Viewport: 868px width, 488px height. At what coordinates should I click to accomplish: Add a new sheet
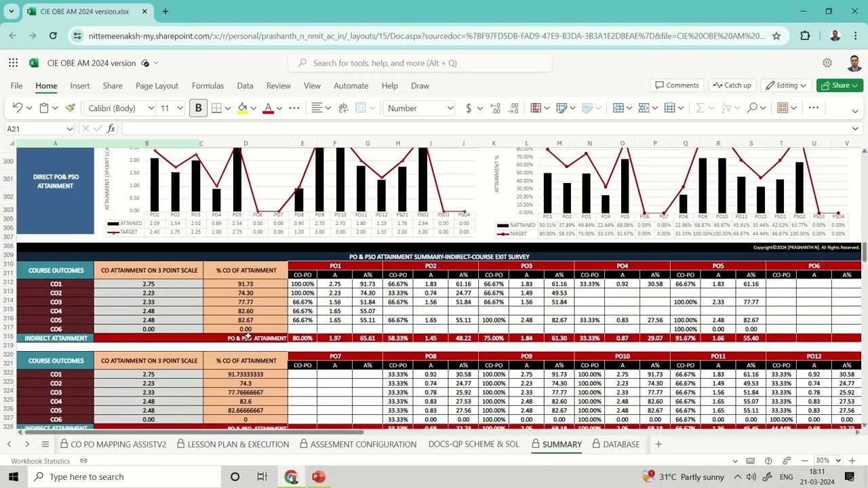(x=658, y=444)
